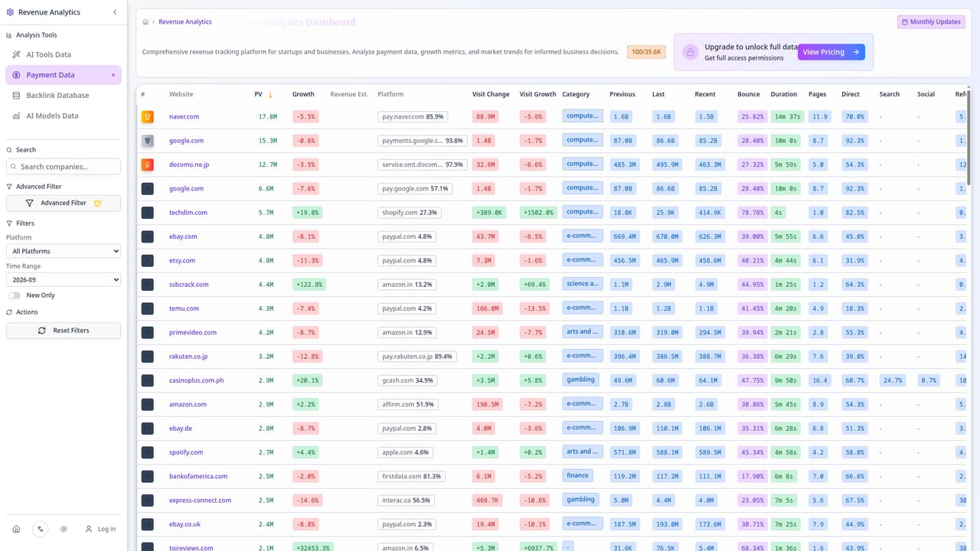Click the lock icon in the upgrade banner
Viewport: 980px width, 551px height.
point(691,52)
